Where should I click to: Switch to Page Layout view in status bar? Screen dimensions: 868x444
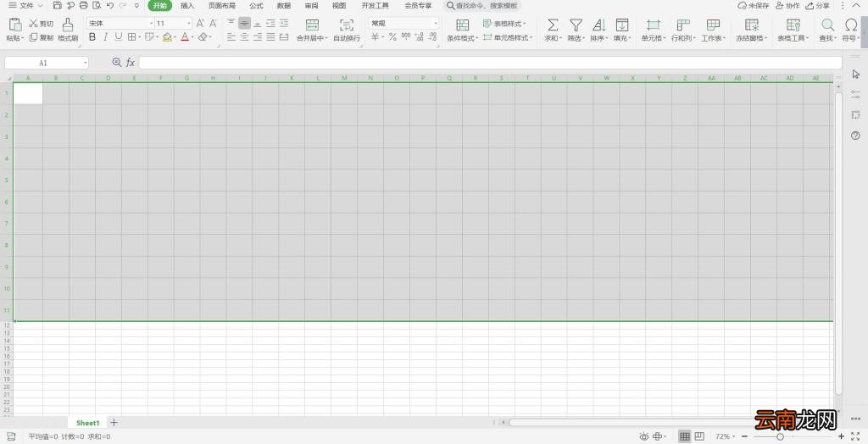[x=699, y=436]
